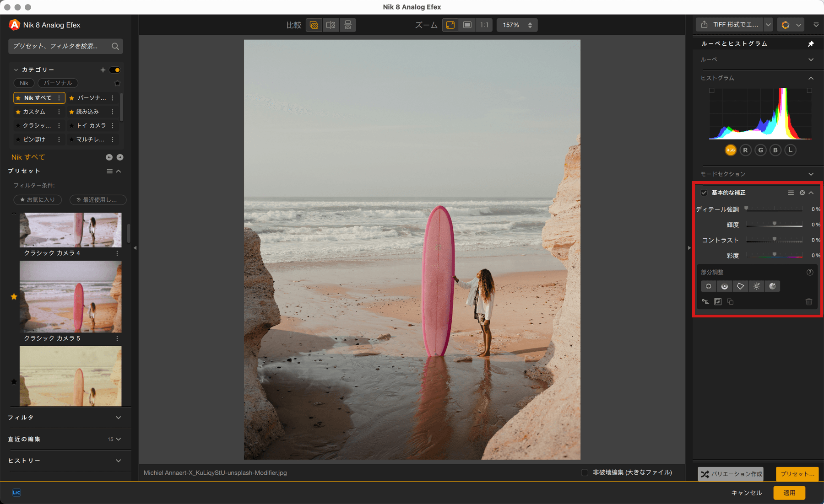Filter presets by 最近使用し...
Viewport: 824px width, 504px height.
(x=98, y=200)
